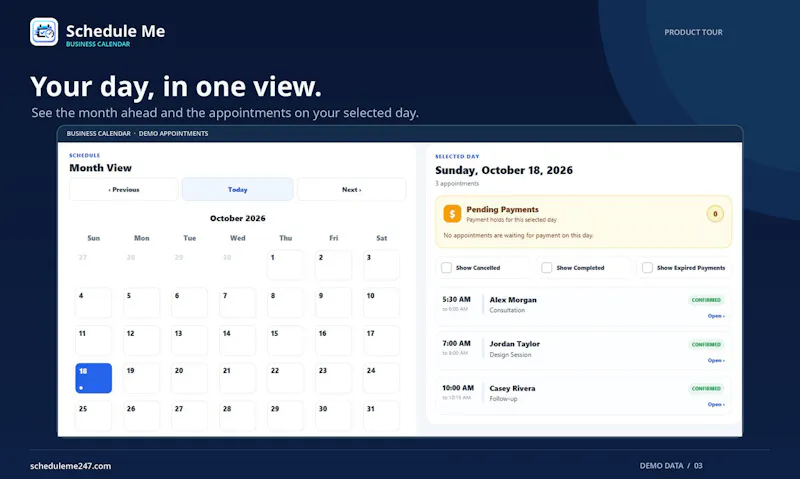Select October 27 on the calendar
Viewport: 800px width, 479px height.
(x=189, y=416)
